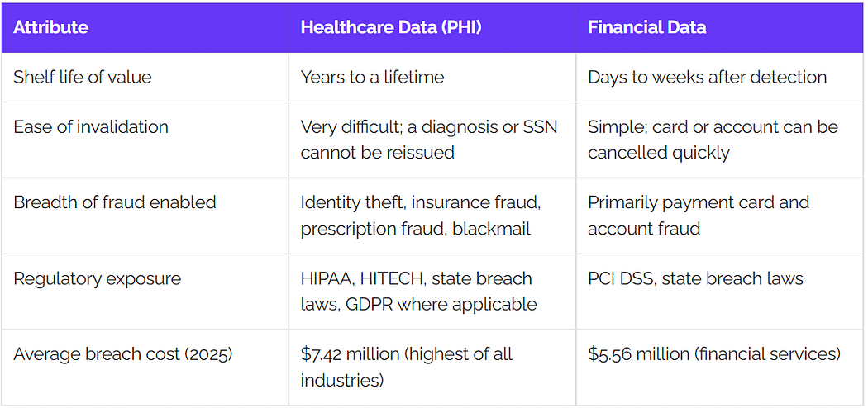The image size is (868, 408).
Task: Click the Primarily payment card fraud cell
Action: 720,216
